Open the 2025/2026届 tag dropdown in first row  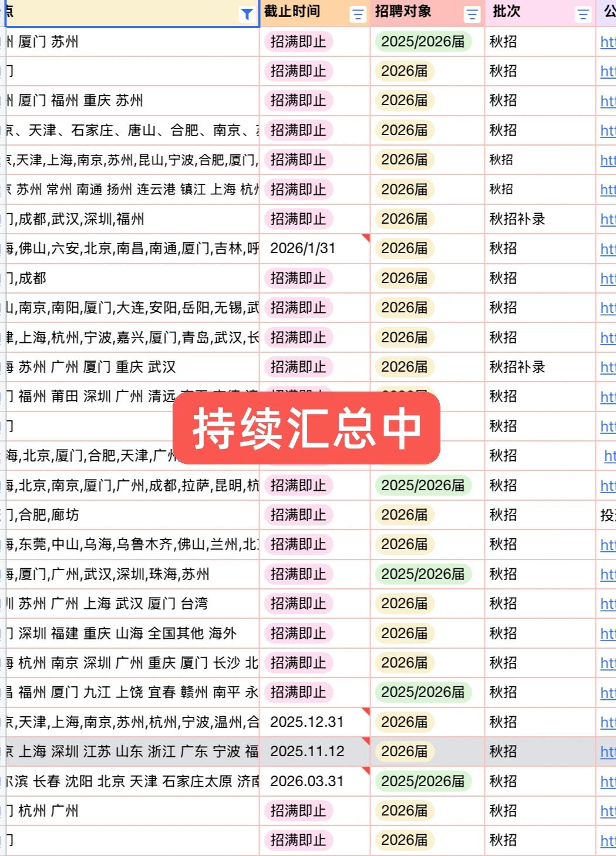[x=425, y=41]
